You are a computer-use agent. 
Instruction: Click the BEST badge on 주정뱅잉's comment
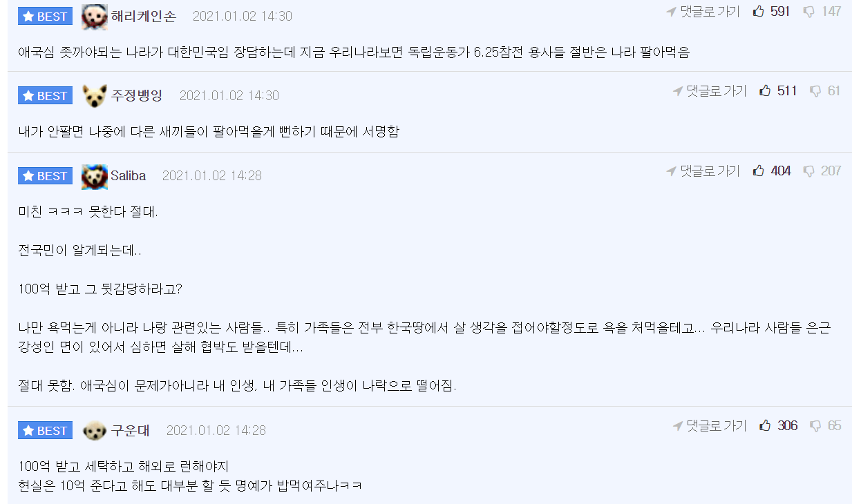pyautogui.click(x=45, y=96)
